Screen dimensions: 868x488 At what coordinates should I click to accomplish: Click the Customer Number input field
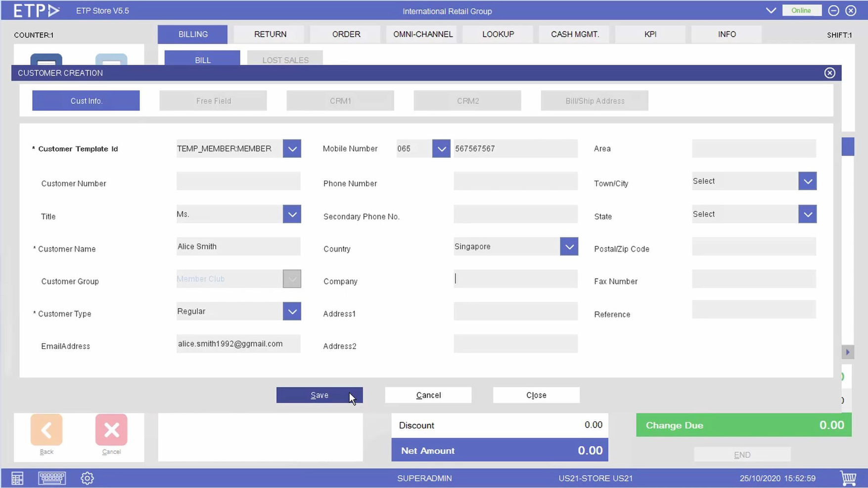click(238, 181)
